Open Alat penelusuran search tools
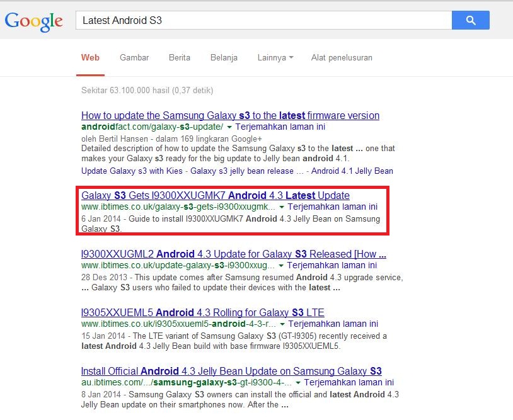 [x=342, y=57]
